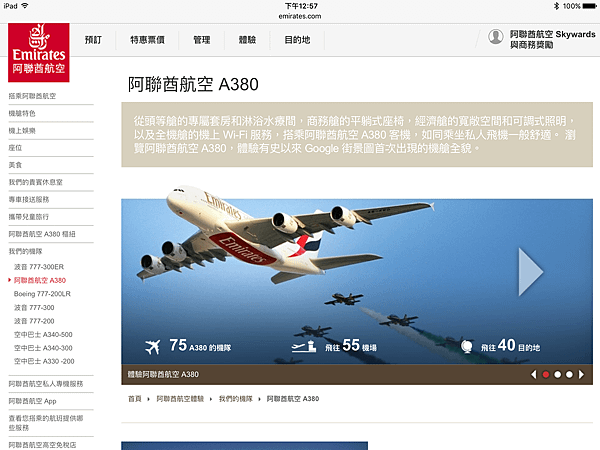Open 機上娛樂 sidebar link
The width and height of the screenshot is (600, 450).
point(22,130)
